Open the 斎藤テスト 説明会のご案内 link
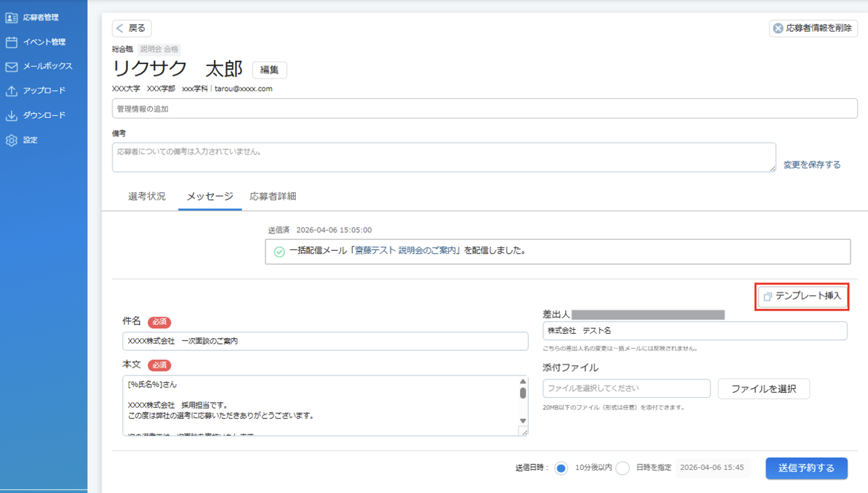Screen dimensions: 868x493 [x=405, y=250]
